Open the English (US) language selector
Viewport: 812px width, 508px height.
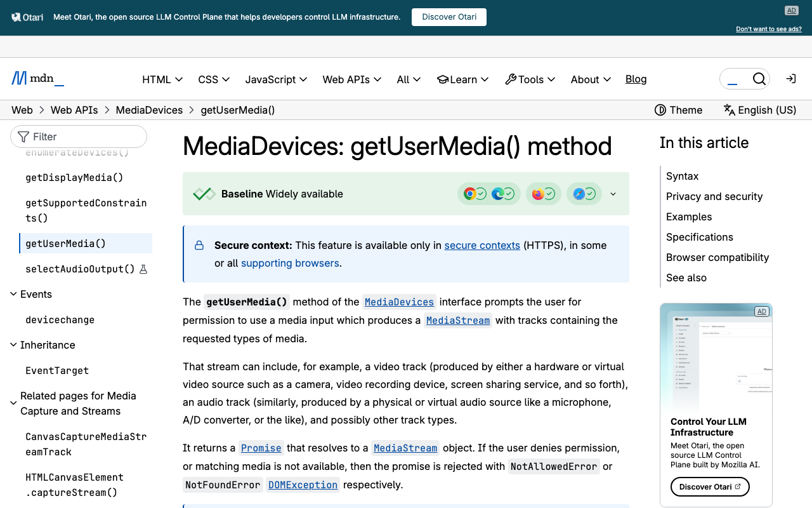[760, 110]
